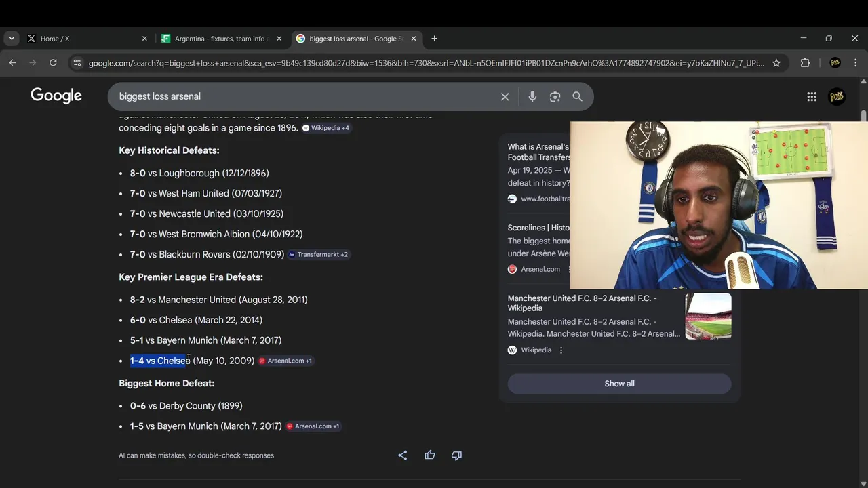The width and height of the screenshot is (868, 488).
Task: Clear the search query with X
Action: click(505, 97)
